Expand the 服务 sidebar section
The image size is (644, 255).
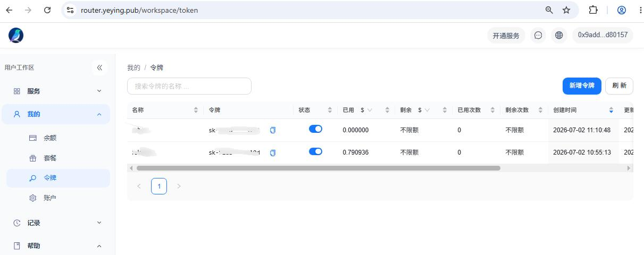click(x=56, y=91)
